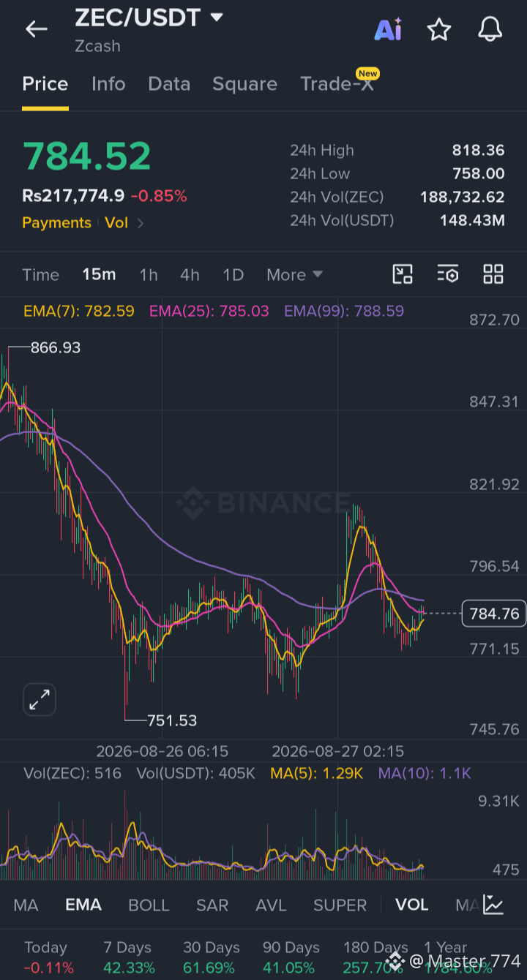Tap 24h Vol(ZEC) value 188,732.62
Screen dimensions: 527x980
[463, 197]
